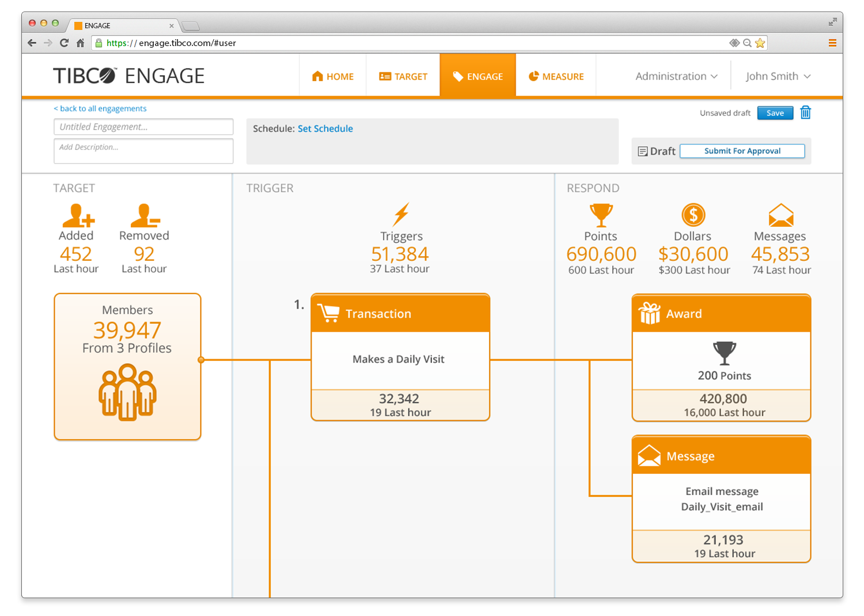
Task: Click the Points trophy icon
Action: [x=601, y=215]
